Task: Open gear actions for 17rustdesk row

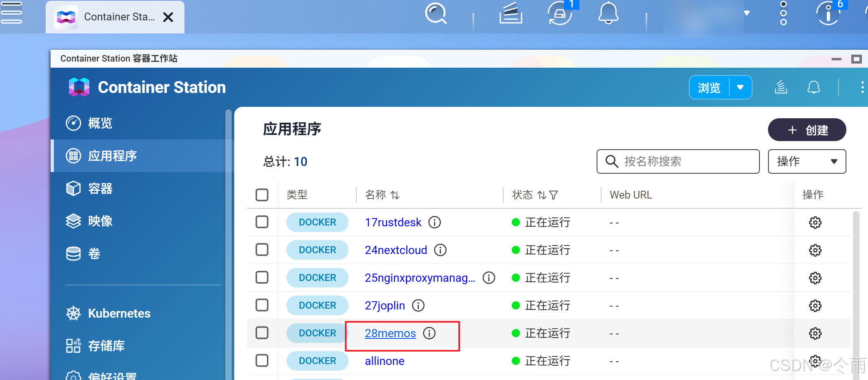Action: coord(815,223)
